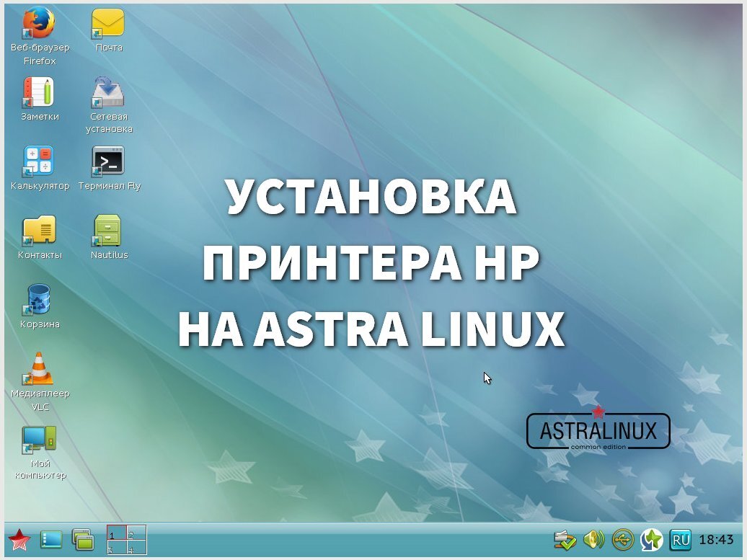This screenshot has width=747, height=560.
Task: Click the show desktop taskbar icon
Action: [x=51, y=540]
